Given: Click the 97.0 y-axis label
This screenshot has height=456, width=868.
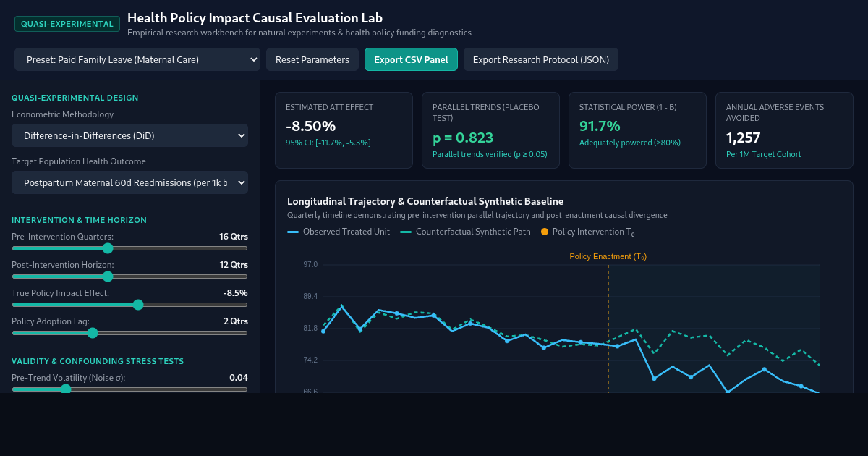Looking at the screenshot, I should pos(310,265).
